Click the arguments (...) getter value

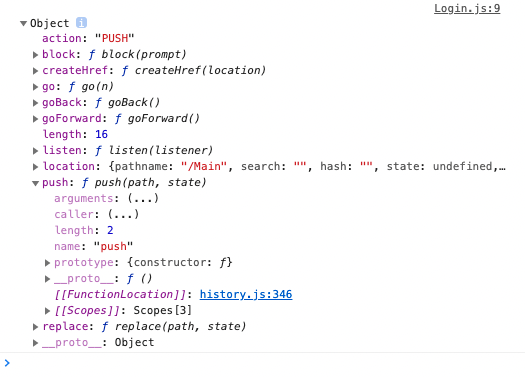click(143, 199)
